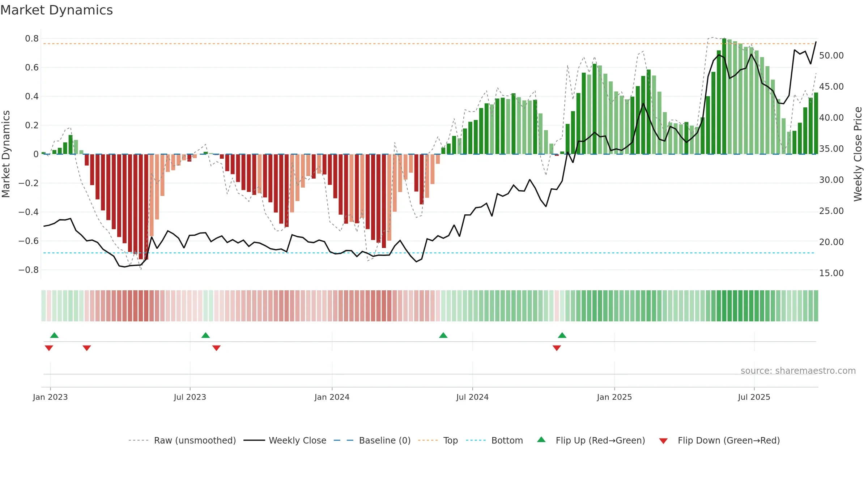This screenshot has height=488, width=868.
Task: Click the 'source: sharemaestro.com' text
Action: [798, 371]
